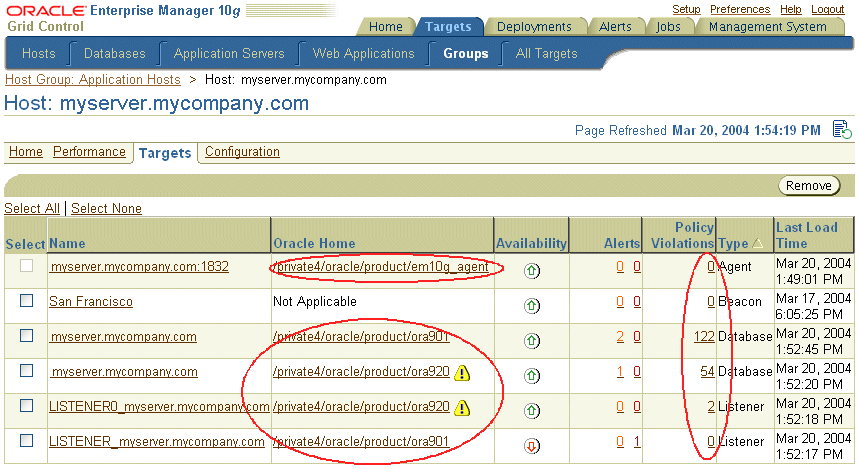Sort by Name column header
Image resolution: width=859 pixels, height=469 pixels.
click(67, 244)
